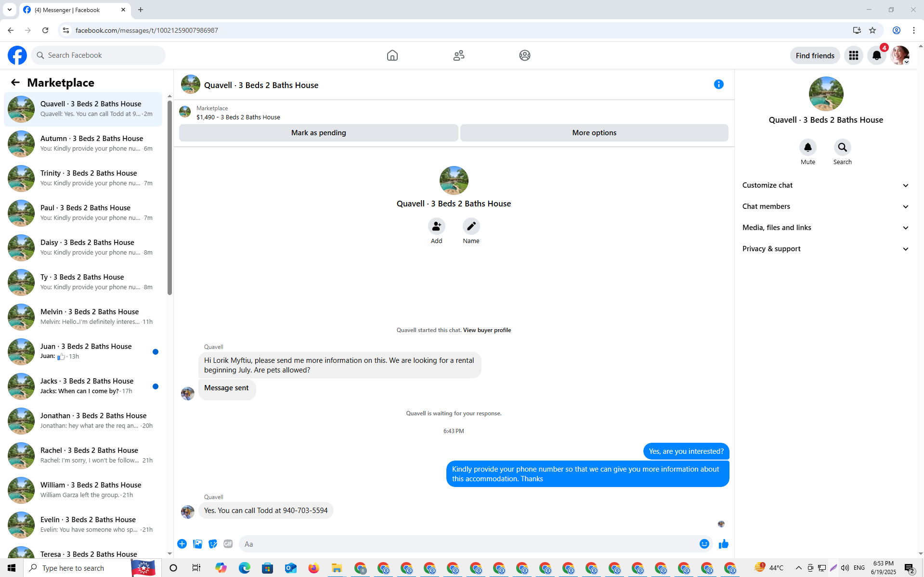Show hidden system tray icons
This screenshot has width=924, height=577.
point(799,568)
